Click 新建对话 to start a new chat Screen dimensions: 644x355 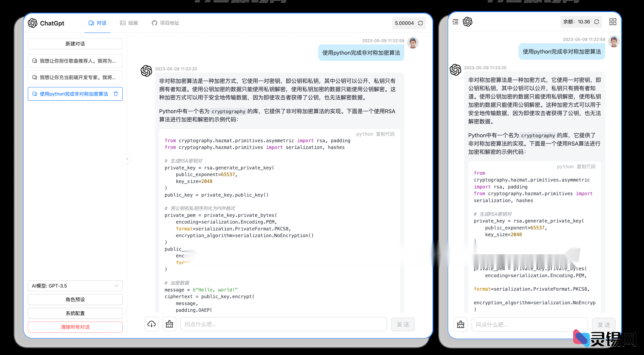[75, 44]
